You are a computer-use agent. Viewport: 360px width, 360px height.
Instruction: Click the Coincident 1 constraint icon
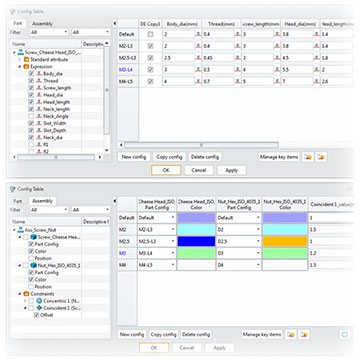39,308
